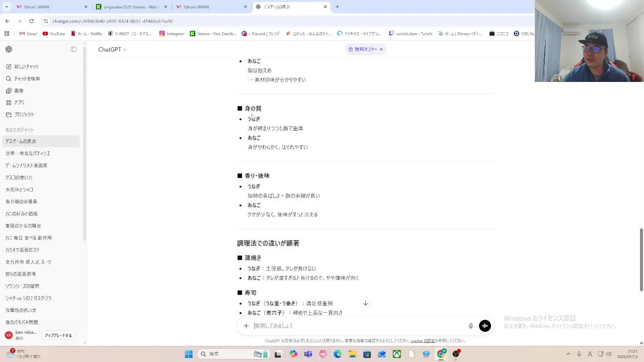Click the scroll-to-bottom down arrow button

pyautogui.click(x=366, y=303)
